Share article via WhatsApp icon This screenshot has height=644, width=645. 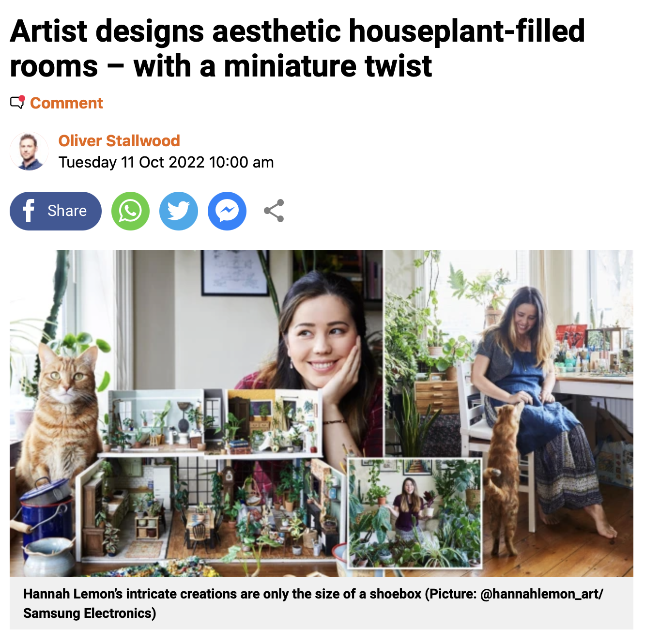pyautogui.click(x=130, y=211)
